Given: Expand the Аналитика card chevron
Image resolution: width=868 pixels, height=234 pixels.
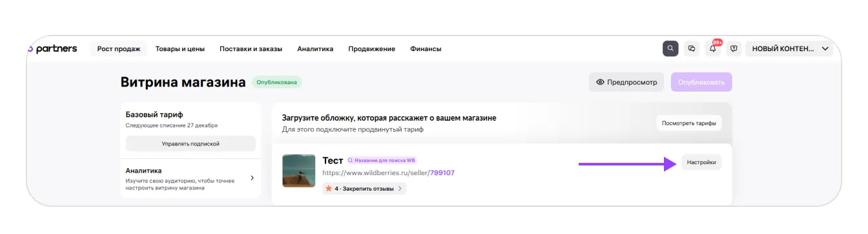Looking at the screenshot, I should pos(252,178).
